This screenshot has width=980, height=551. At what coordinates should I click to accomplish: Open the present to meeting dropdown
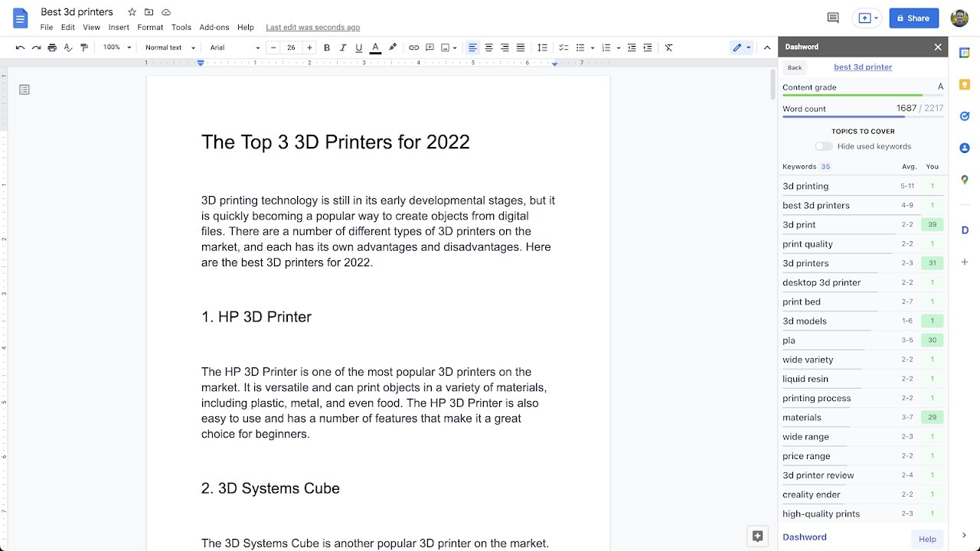869,18
